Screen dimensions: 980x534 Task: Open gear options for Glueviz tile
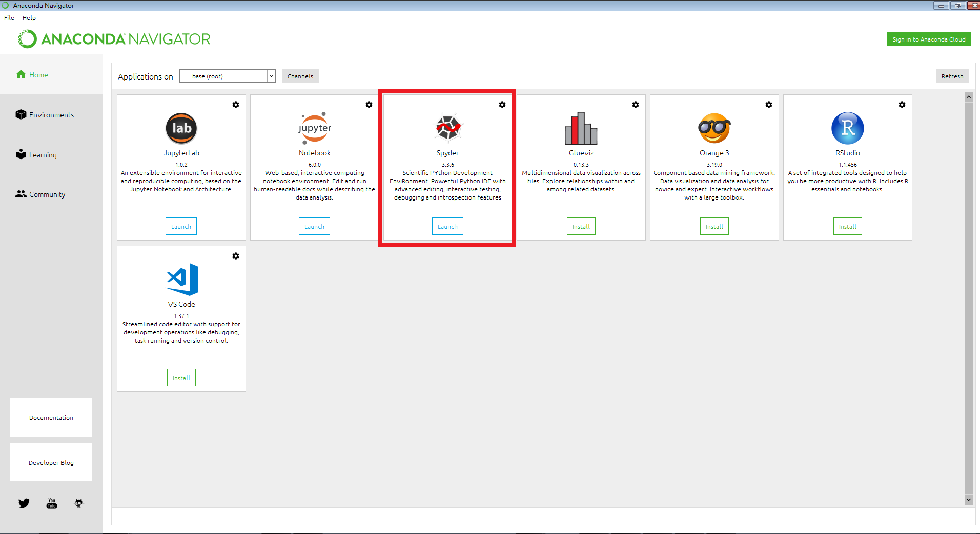click(636, 105)
